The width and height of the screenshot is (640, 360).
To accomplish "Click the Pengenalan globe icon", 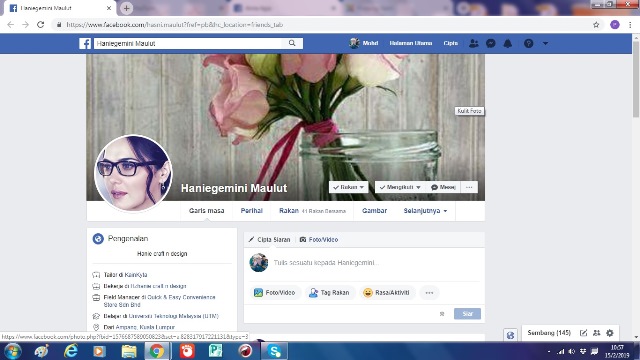I will click(98, 238).
